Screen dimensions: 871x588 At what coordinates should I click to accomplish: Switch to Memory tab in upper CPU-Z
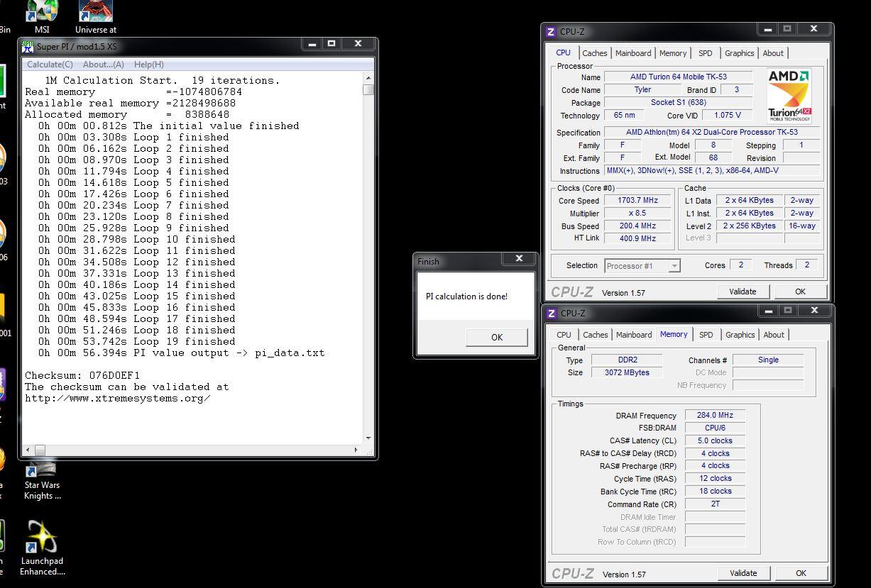click(673, 53)
